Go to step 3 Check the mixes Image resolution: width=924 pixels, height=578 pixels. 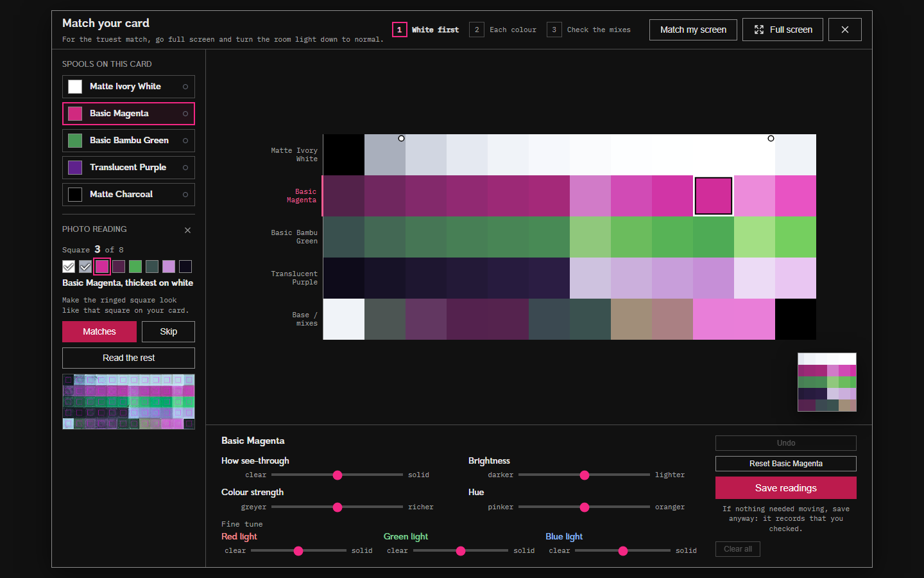tap(589, 30)
